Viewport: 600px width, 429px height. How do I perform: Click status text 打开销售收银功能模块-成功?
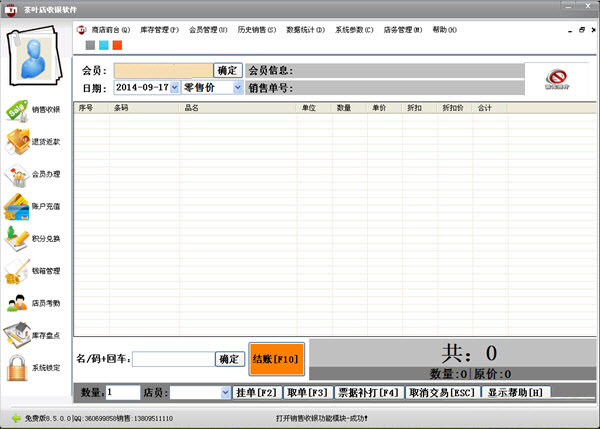321,418
